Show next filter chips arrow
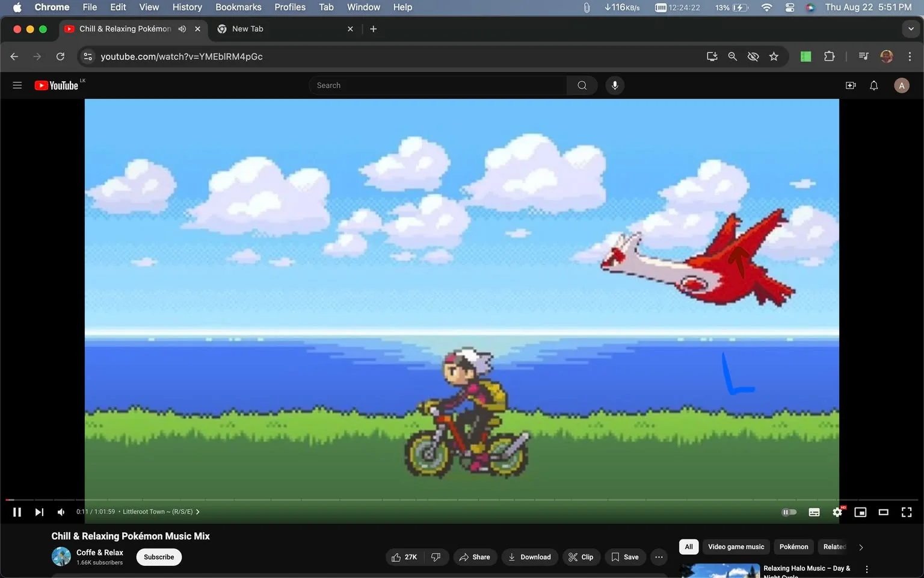The width and height of the screenshot is (924, 578). point(861,547)
